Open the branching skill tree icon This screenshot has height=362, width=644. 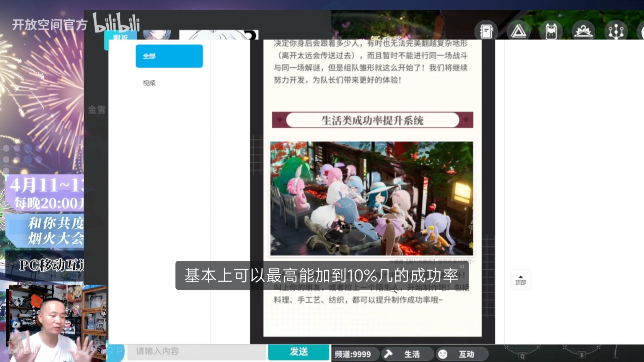pyautogui.click(x=616, y=32)
